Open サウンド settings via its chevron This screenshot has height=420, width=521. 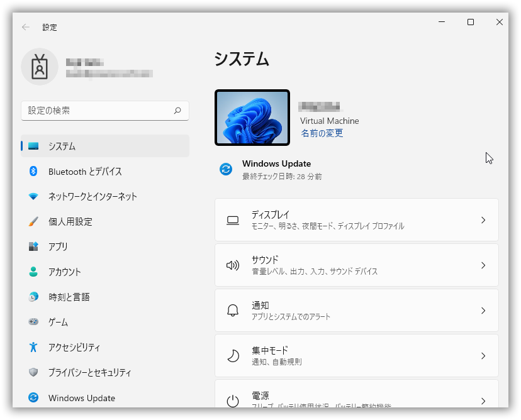tap(483, 265)
